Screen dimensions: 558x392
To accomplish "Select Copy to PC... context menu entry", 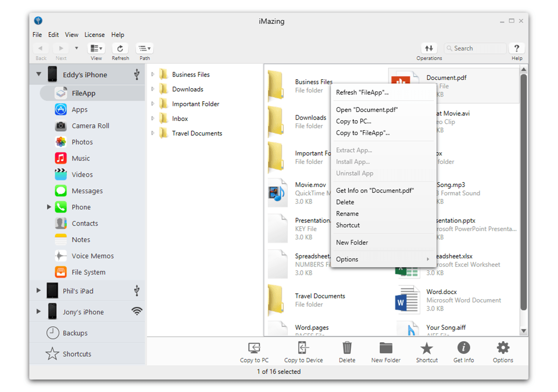I will 354,121.
